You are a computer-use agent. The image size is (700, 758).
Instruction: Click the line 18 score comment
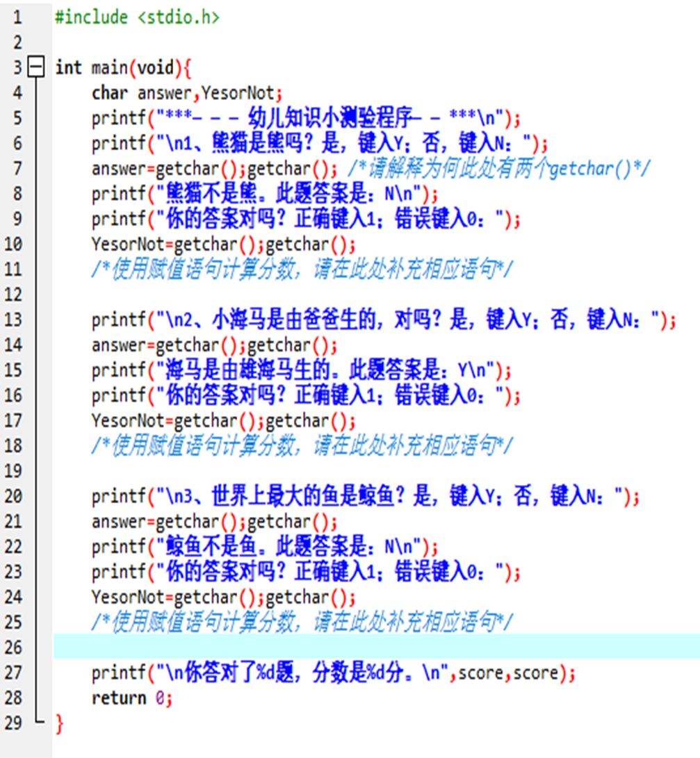click(301, 445)
